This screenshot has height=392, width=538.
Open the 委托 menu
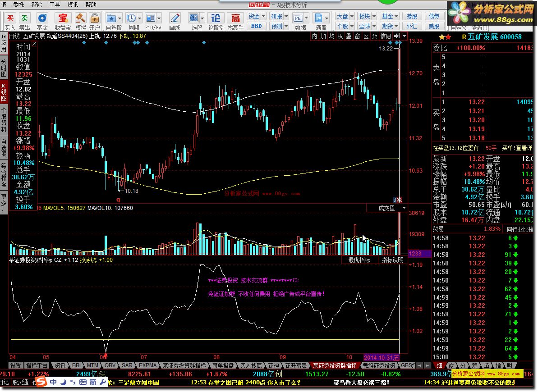(18, 5)
